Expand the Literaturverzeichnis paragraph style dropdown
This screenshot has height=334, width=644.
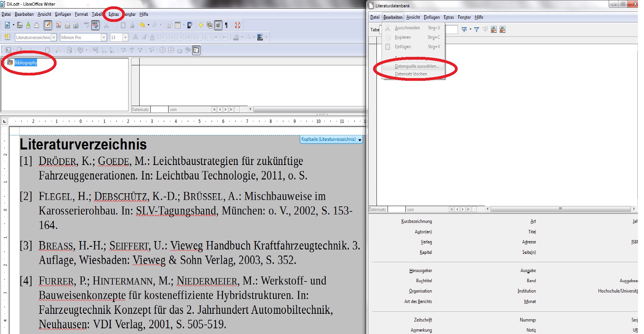pos(54,37)
